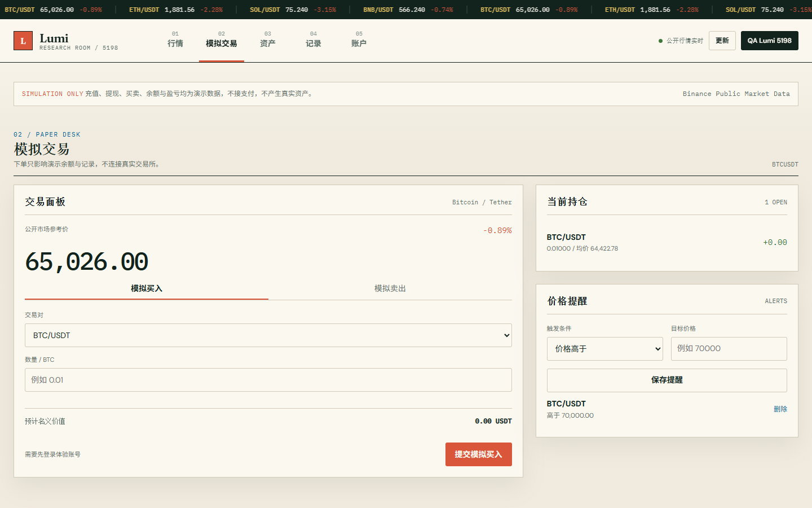Click the 更新 refresh button
Viewport: 812px width, 508px height.
(722, 41)
